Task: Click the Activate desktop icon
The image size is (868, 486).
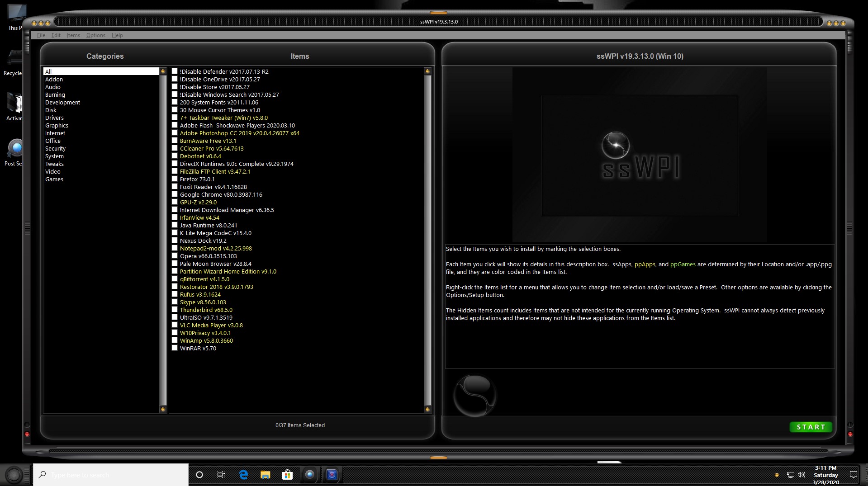Action: pos(14,107)
